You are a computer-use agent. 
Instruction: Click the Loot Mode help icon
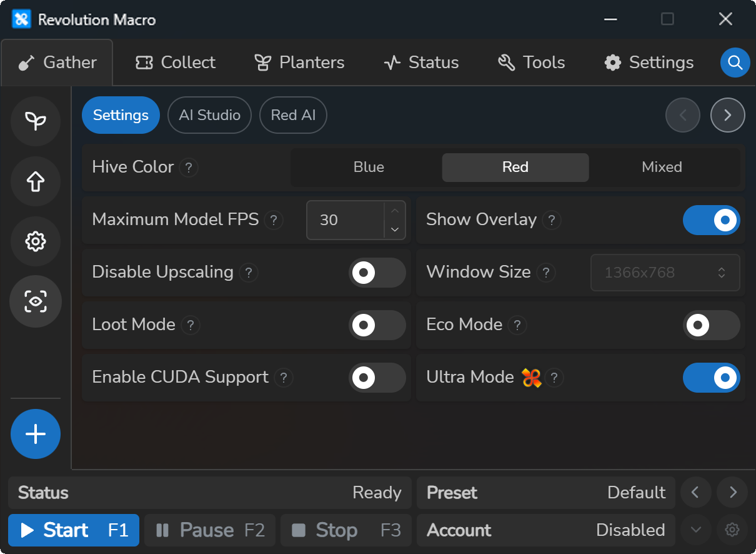click(191, 325)
